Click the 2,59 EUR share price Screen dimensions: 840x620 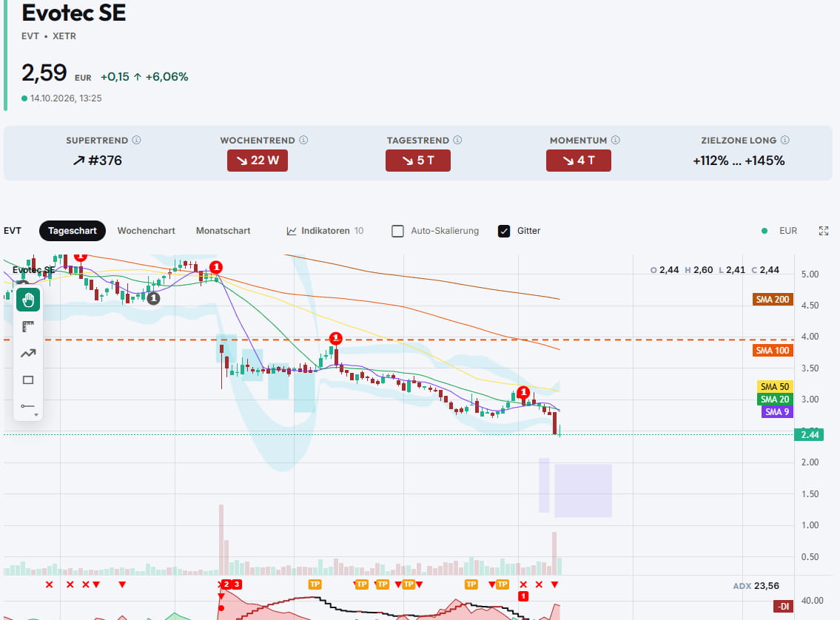click(56, 73)
